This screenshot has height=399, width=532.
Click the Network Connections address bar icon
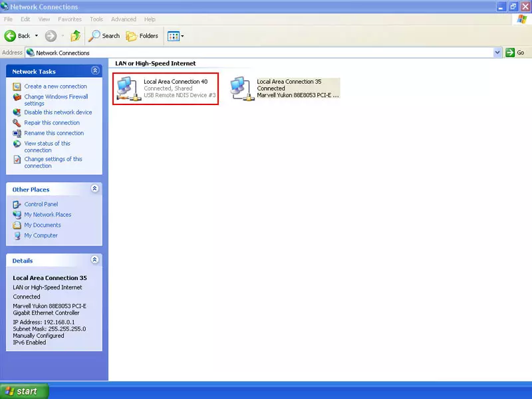30,53
